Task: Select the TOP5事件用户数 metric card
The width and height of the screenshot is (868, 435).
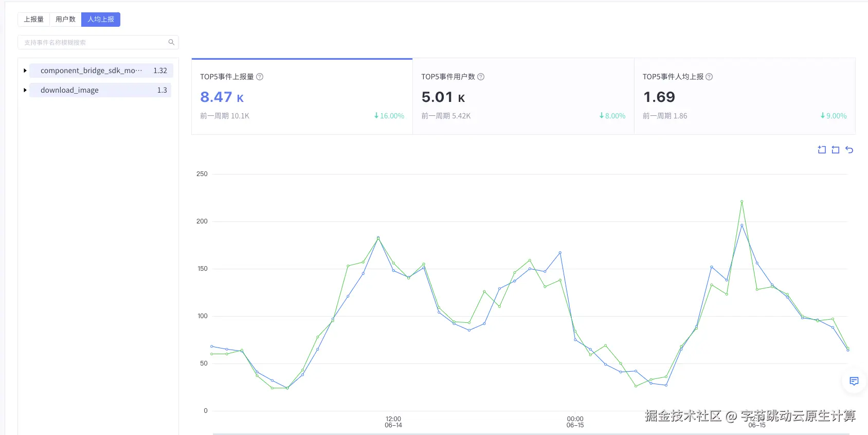Action: click(x=523, y=97)
